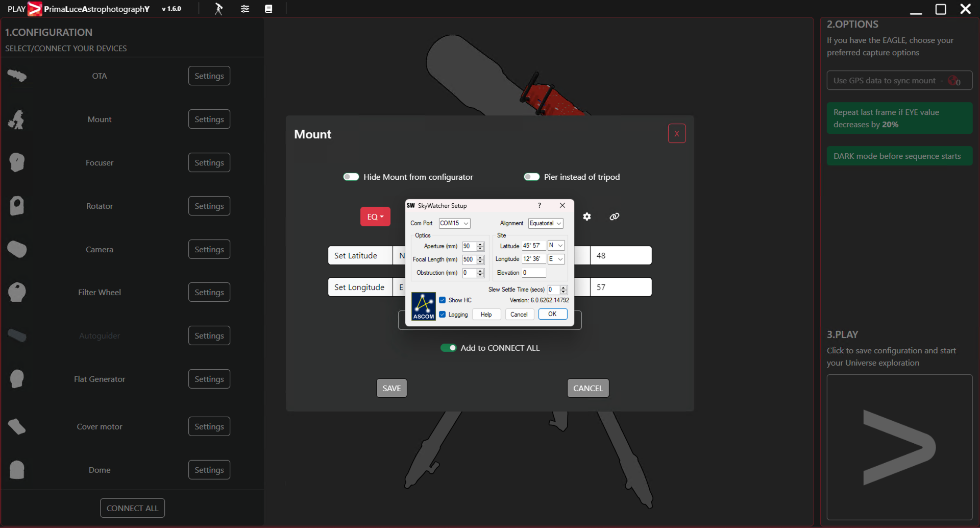Image resolution: width=980 pixels, height=528 pixels.
Task: Click the GPS status icon in options
Action: pos(954,81)
